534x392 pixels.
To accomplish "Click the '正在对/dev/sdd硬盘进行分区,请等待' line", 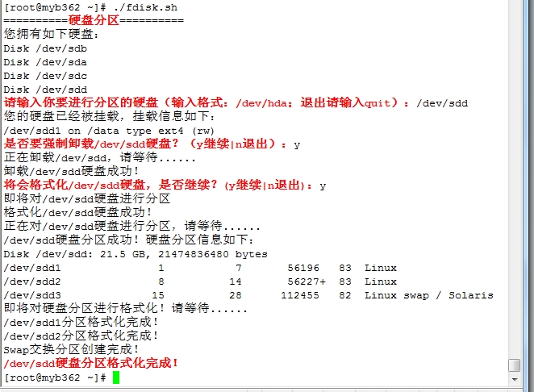I will coord(131,226).
